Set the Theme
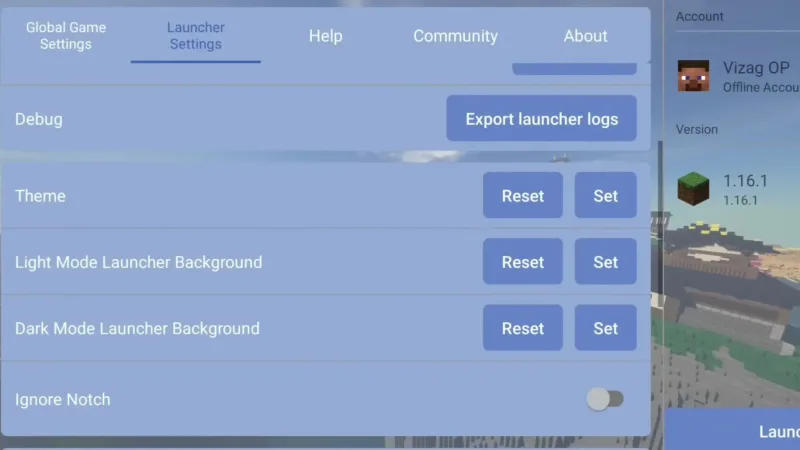 click(x=606, y=195)
